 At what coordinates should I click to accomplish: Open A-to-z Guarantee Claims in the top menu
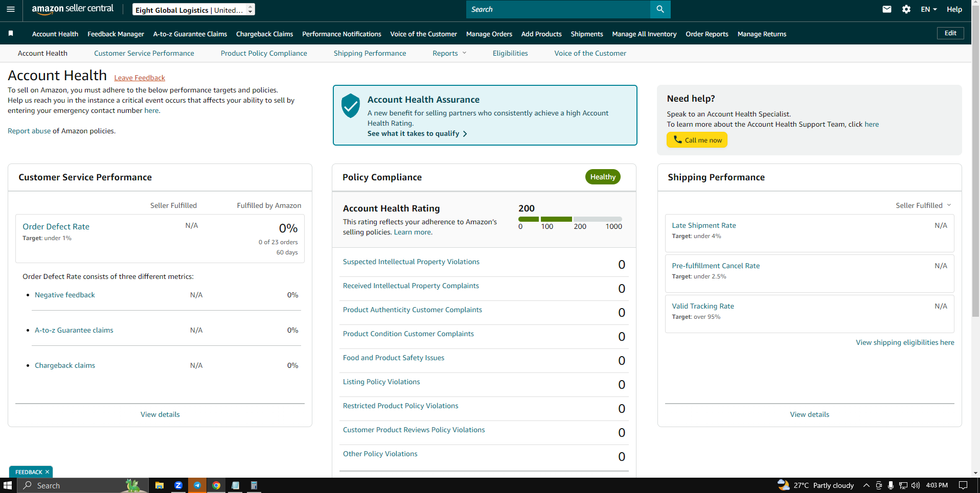(190, 34)
